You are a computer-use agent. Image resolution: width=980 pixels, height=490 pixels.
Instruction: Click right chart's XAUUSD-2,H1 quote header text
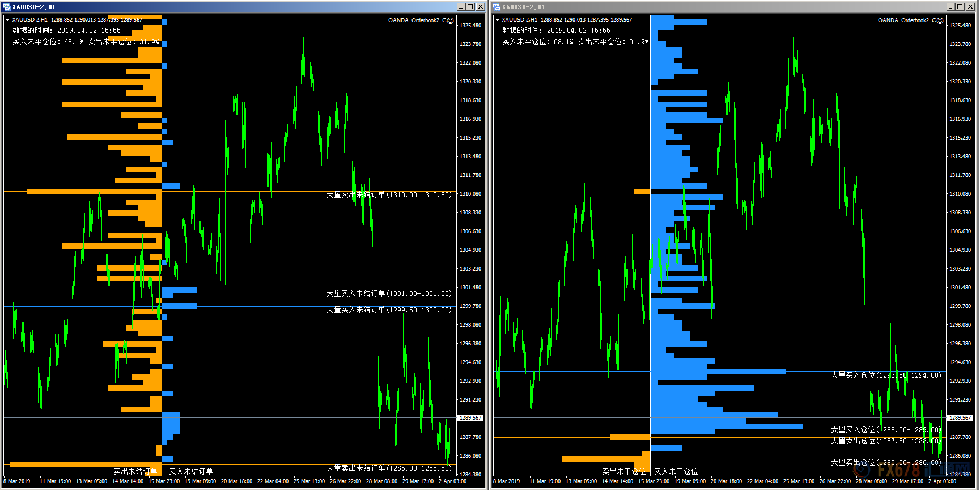(x=567, y=20)
